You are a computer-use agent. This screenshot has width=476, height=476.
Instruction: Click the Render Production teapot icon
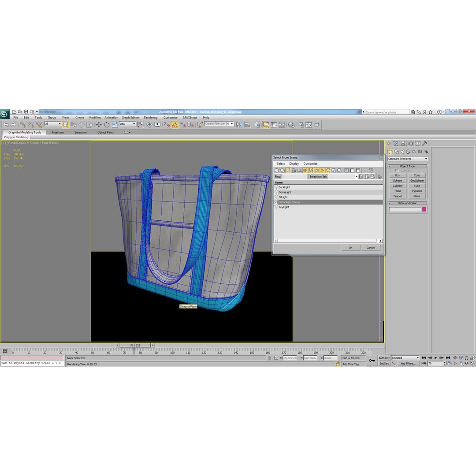click(x=317, y=125)
